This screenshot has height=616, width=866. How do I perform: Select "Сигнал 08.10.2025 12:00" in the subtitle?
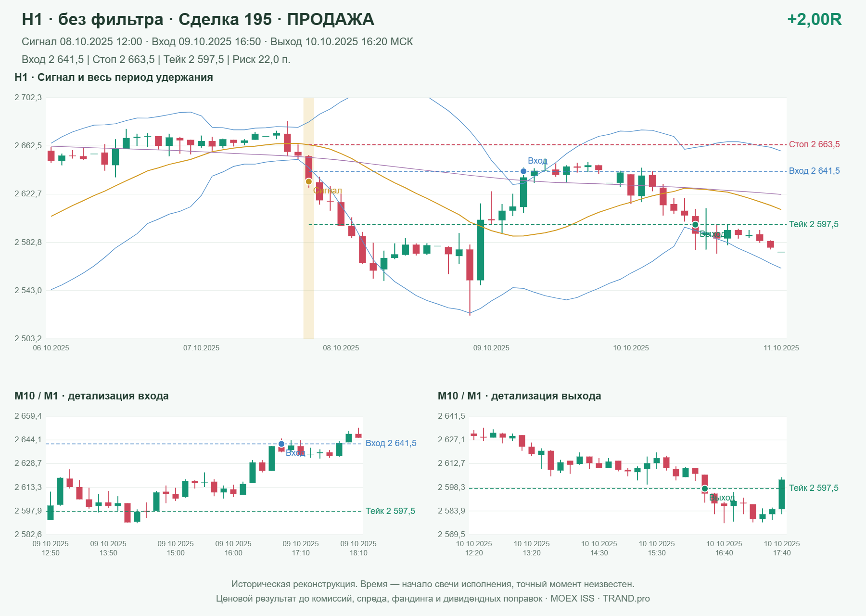pos(82,42)
